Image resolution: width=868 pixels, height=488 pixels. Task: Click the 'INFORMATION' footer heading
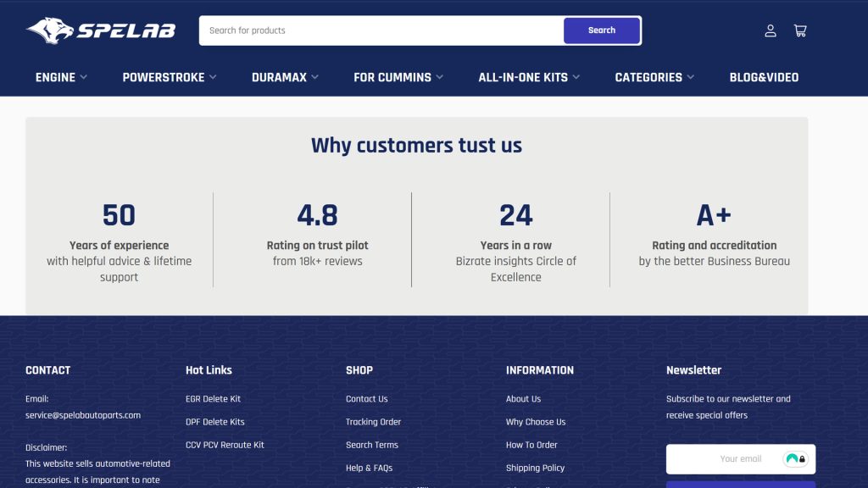pyautogui.click(x=540, y=370)
